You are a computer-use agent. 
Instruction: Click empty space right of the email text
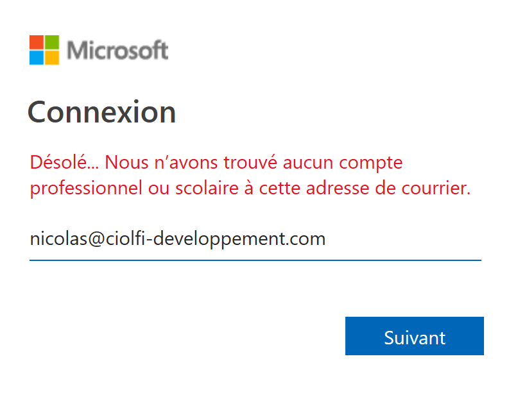[x=404, y=239]
